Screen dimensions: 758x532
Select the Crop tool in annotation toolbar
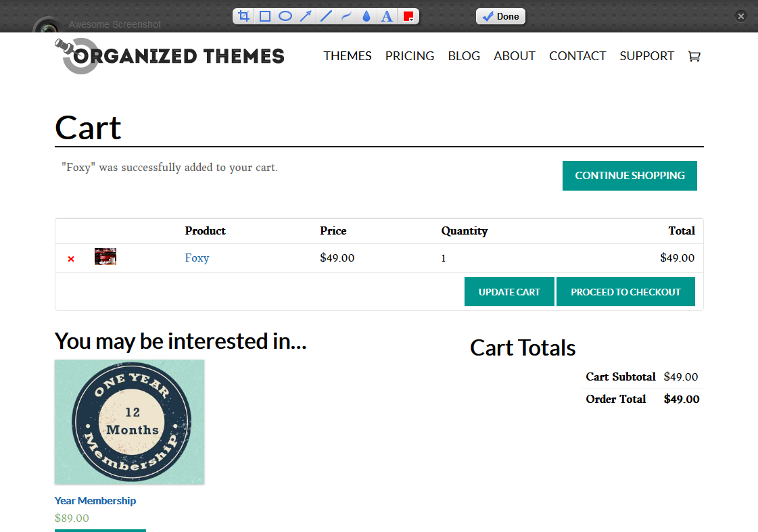[244, 16]
